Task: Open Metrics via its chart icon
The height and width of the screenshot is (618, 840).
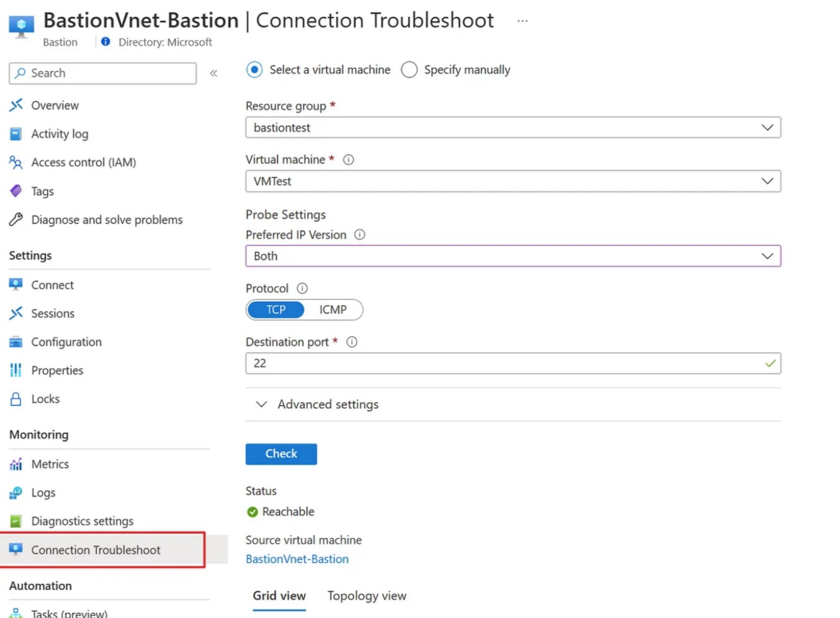Action: pos(16,464)
